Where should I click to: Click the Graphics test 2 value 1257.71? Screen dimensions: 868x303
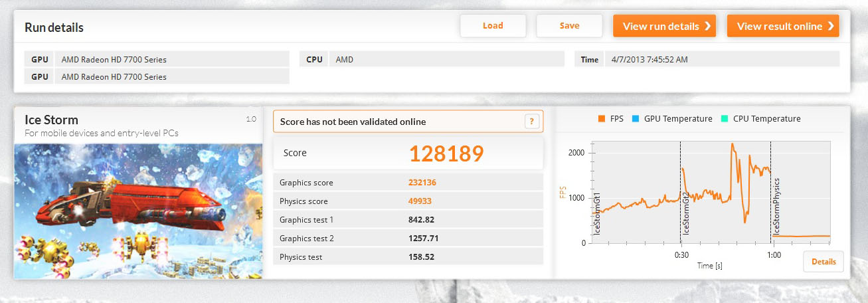424,239
